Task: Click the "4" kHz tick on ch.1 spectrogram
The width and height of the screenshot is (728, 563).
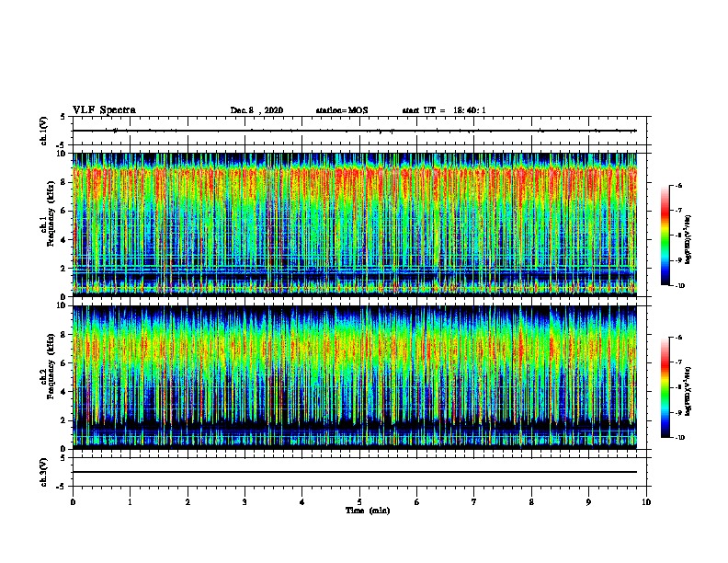Action: [64, 240]
